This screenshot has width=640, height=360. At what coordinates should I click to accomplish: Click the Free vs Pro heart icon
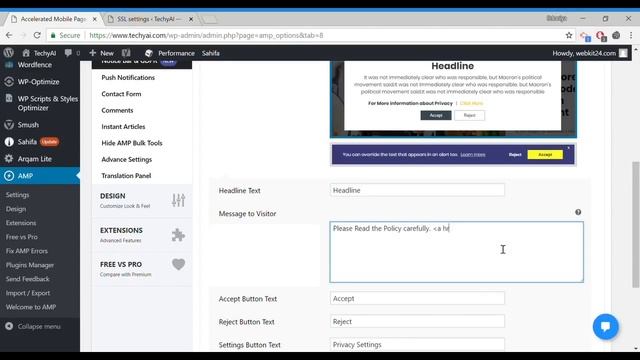[x=178, y=264]
